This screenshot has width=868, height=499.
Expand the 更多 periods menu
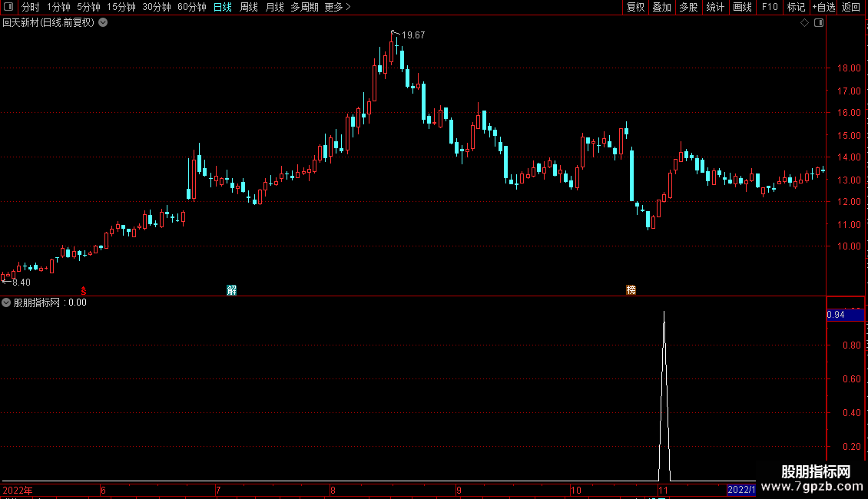point(337,7)
